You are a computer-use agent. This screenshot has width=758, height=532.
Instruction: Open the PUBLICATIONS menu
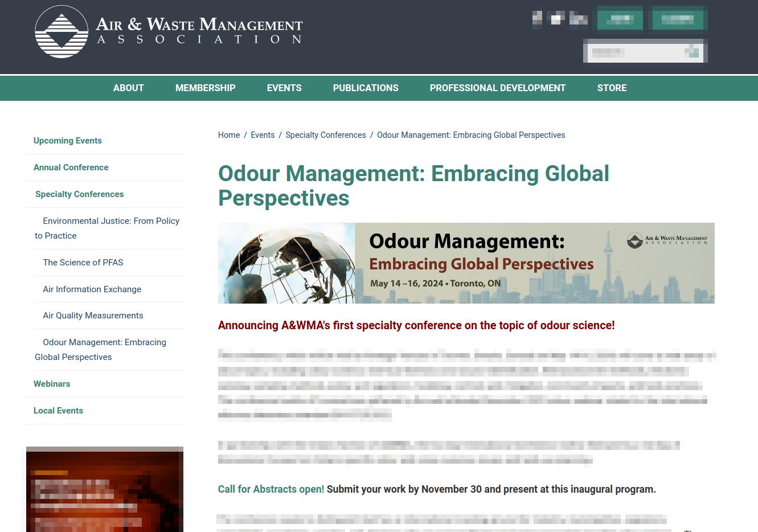coord(366,88)
